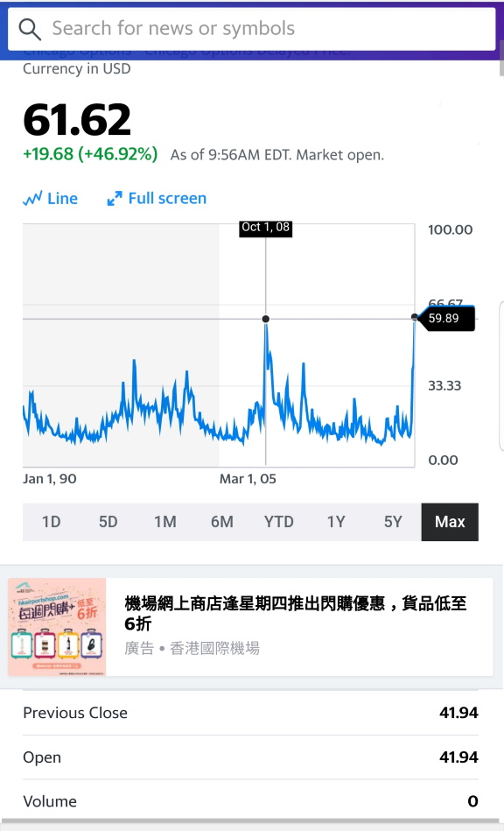Click the 59.89 current price marker
The width and height of the screenshot is (504, 831).
pyautogui.click(x=445, y=318)
